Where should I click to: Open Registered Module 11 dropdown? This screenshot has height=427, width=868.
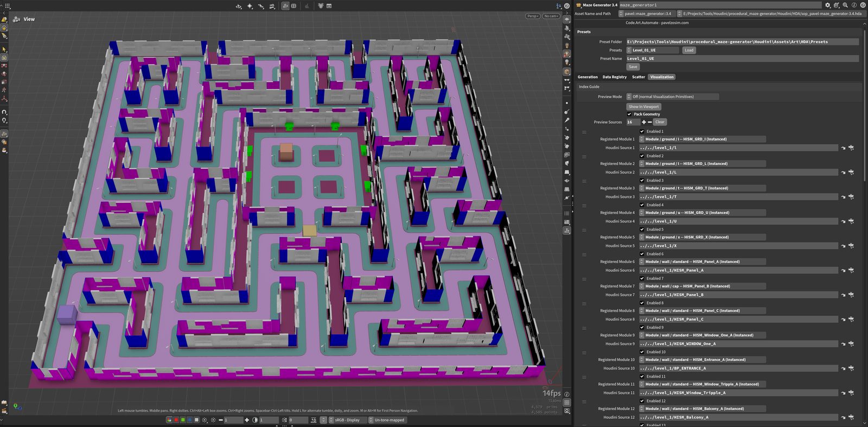pos(703,384)
